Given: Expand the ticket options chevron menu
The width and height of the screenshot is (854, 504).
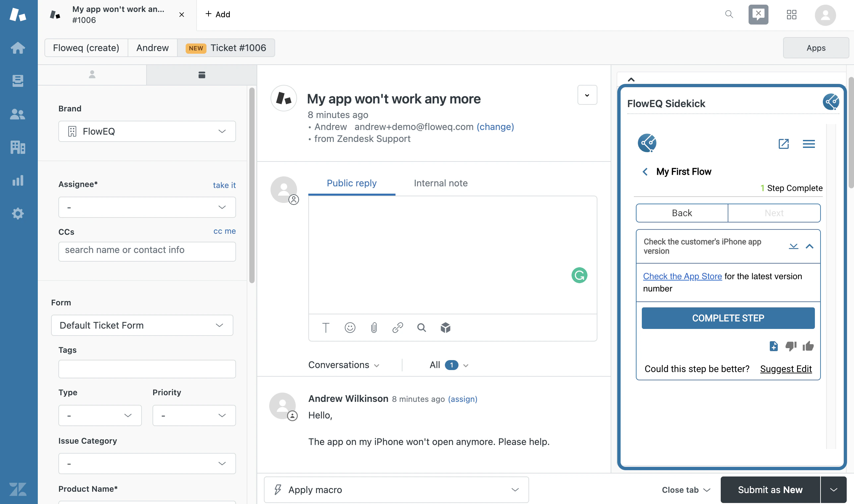Looking at the screenshot, I should coord(587,95).
